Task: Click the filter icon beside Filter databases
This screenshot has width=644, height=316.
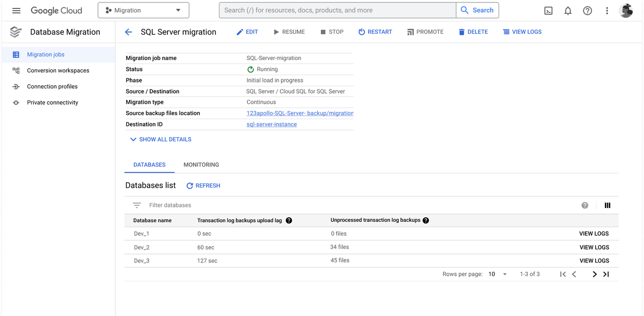Action: tap(137, 205)
